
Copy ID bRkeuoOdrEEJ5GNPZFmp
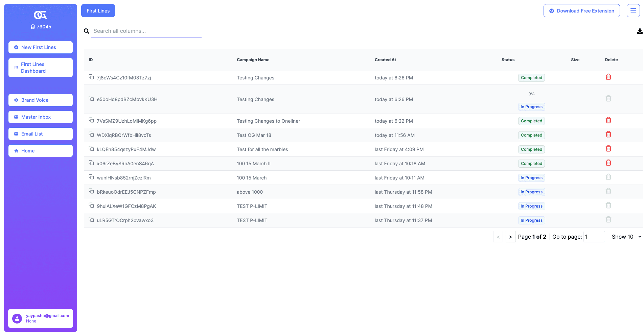[x=91, y=191]
